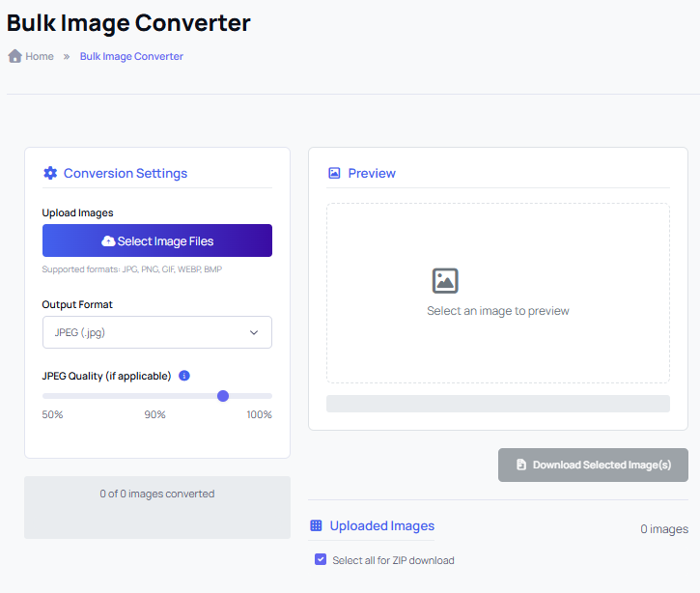
Task: Click the '0 of 0 images converted' status
Action: 157,494
